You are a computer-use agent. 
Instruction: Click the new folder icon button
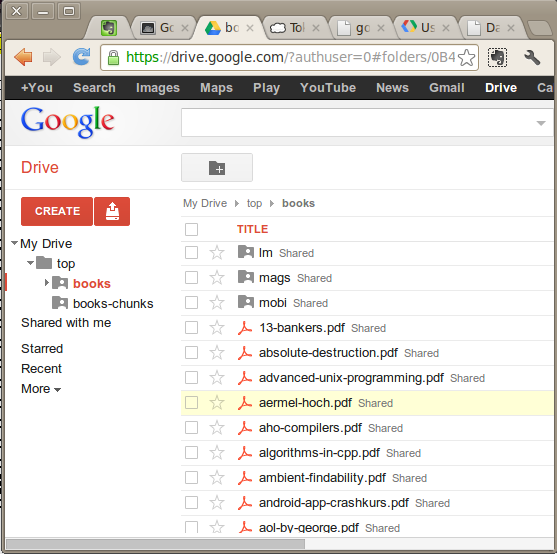tap(217, 168)
